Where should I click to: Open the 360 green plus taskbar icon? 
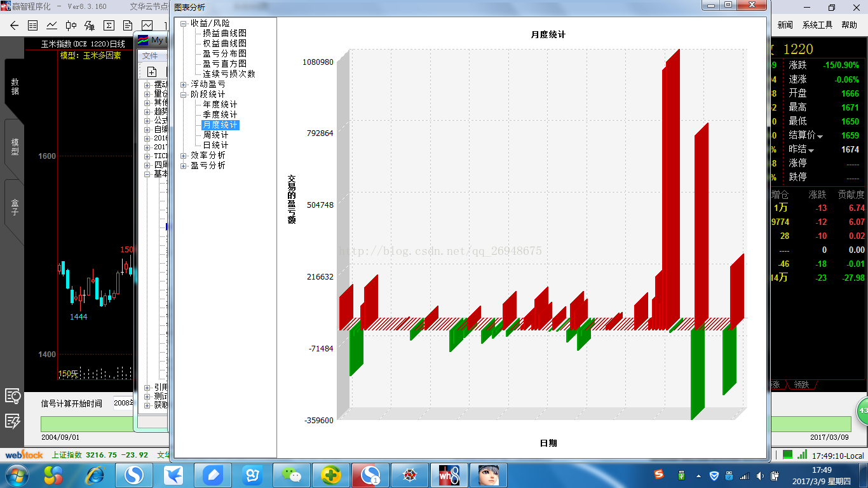click(x=332, y=475)
